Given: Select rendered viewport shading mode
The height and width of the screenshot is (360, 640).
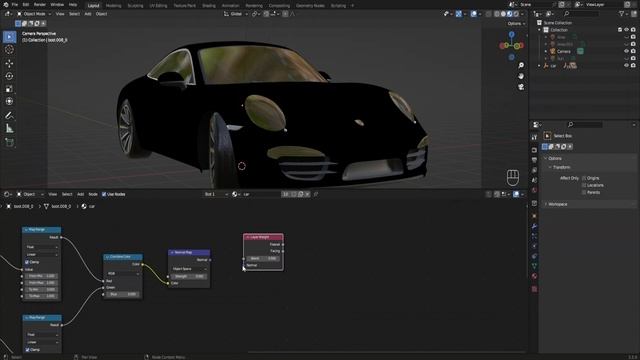Looking at the screenshot, I should click(x=516, y=14).
